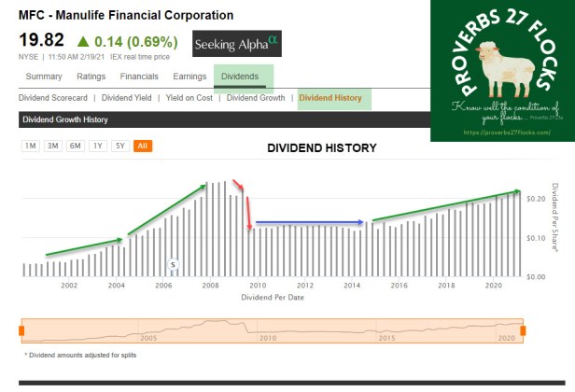View the Dividend Yield section
Viewport: 575px width, 392px height.
(x=126, y=98)
